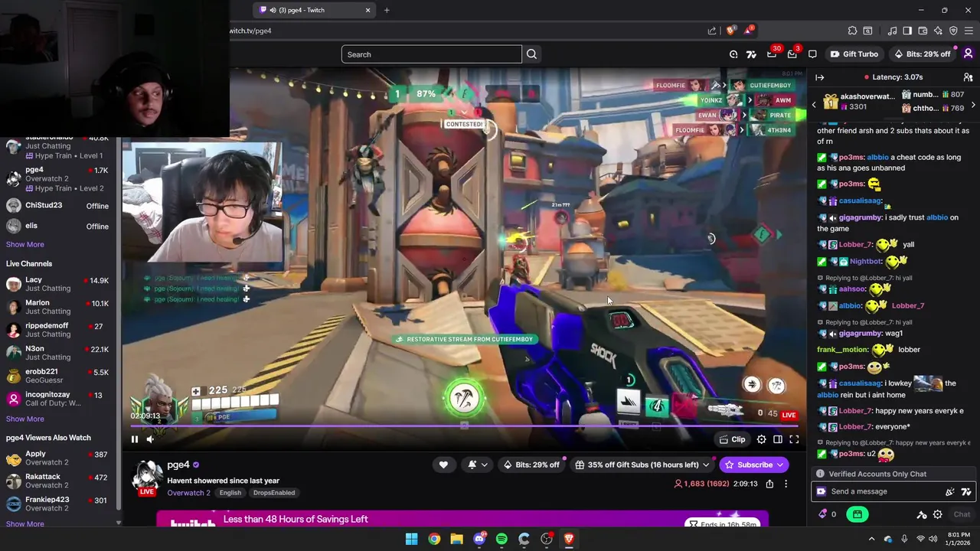
Task: Expand Show More under followed channels
Action: (25, 244)
